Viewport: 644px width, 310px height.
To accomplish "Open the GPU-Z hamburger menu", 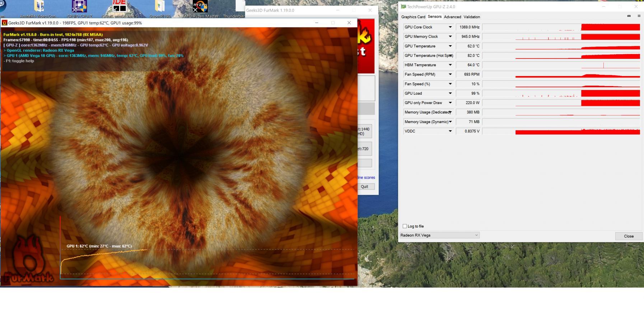I will [x=639, y=16].
